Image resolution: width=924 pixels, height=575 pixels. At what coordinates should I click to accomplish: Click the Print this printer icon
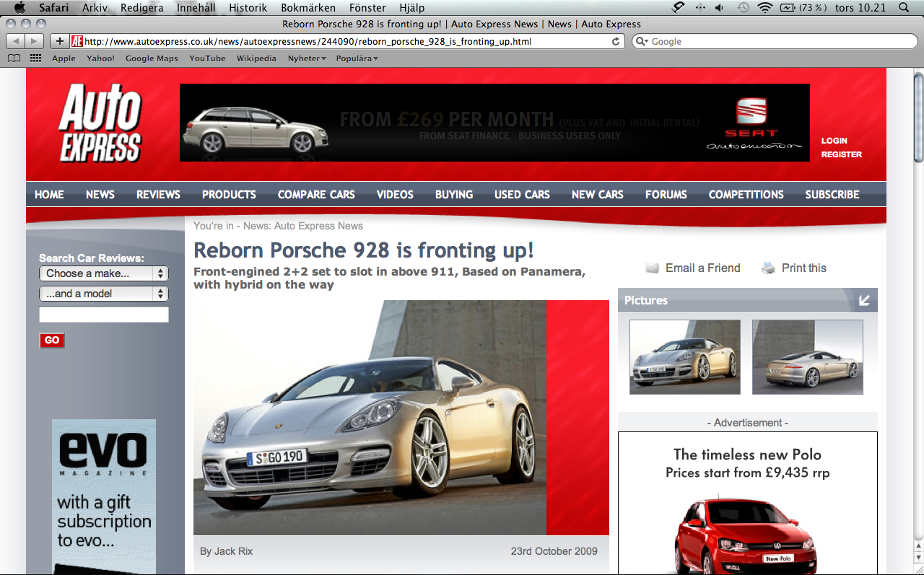click(x=769, y=268)
